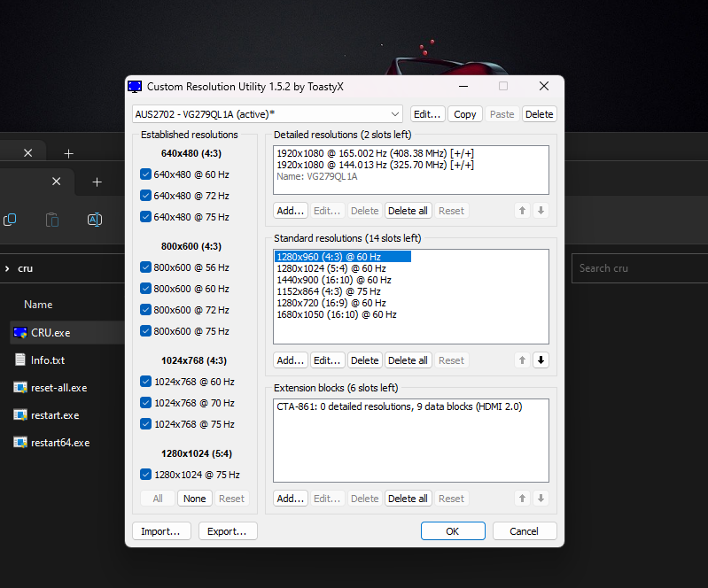Uncheck 640x480 @ 60 Hz resolution
The width and height of the screenshot is (708, 588).
click(x=145, y=174)
